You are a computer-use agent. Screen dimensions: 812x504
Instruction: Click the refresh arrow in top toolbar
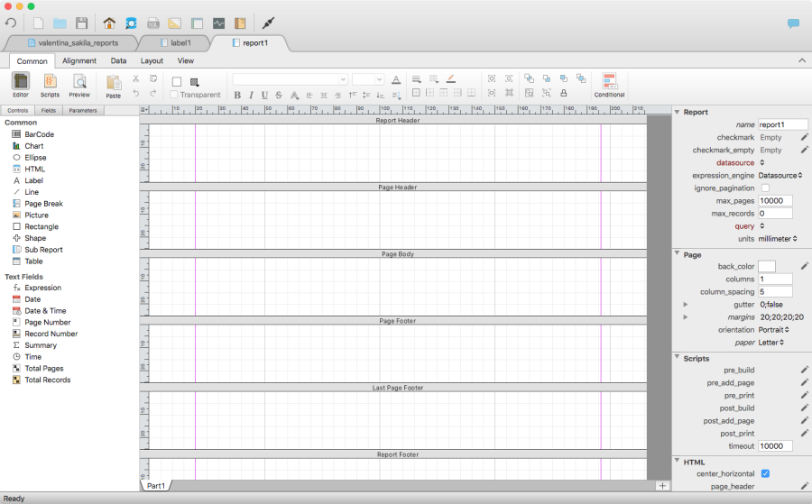click(x=10, y=23)
